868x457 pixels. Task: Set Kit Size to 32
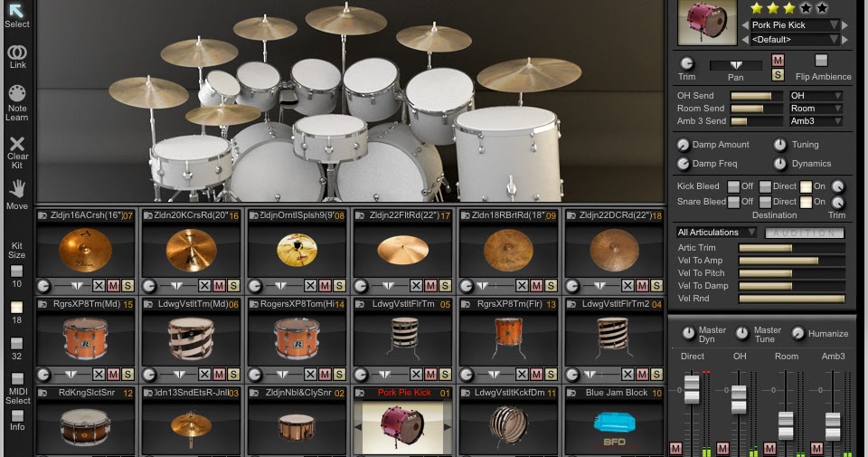point(16,344)
